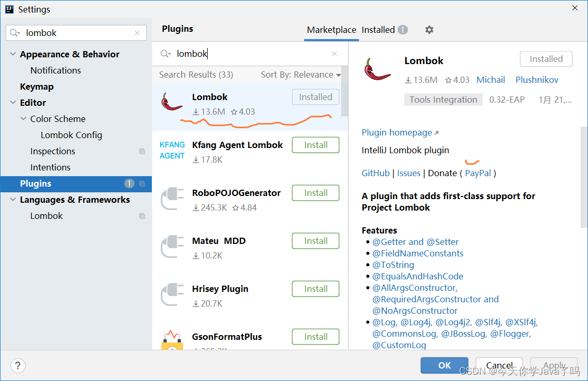
Task: Select Inspections in the settings tree
Action: 53,151
